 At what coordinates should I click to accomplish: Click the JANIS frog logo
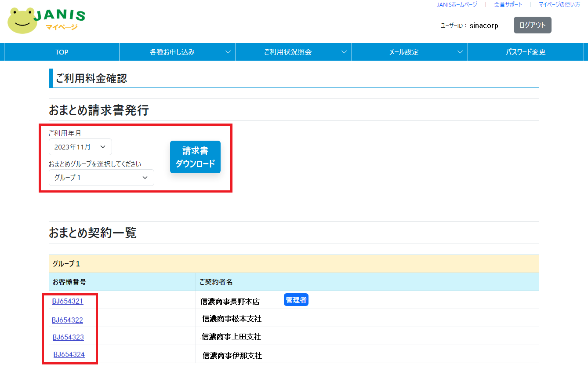click(x=46, y=20)
